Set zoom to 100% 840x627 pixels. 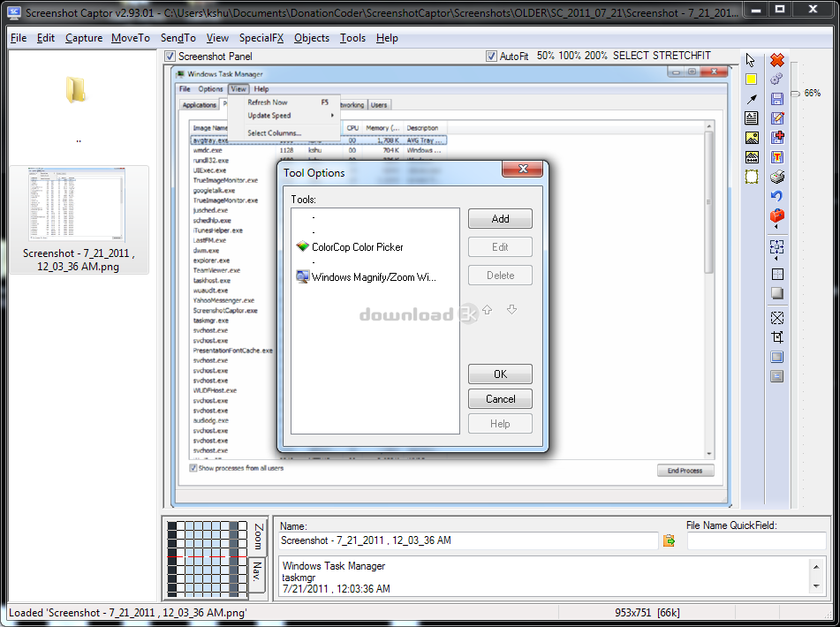570,56
